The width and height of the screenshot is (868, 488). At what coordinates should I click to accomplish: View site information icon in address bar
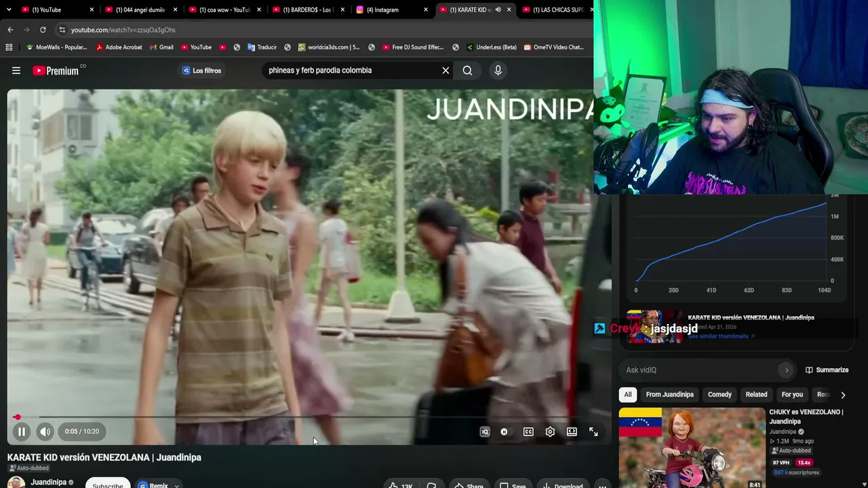point(62,30)
